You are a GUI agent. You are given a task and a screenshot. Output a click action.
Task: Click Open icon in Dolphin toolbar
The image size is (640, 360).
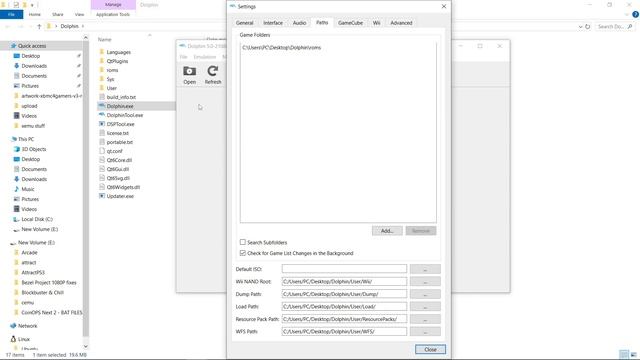click(189, 75)
